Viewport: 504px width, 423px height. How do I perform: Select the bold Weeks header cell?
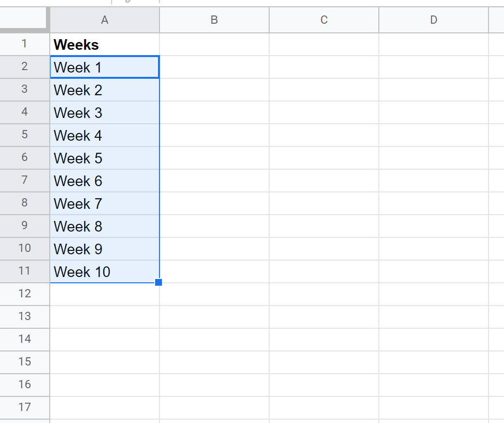point(105,44)
